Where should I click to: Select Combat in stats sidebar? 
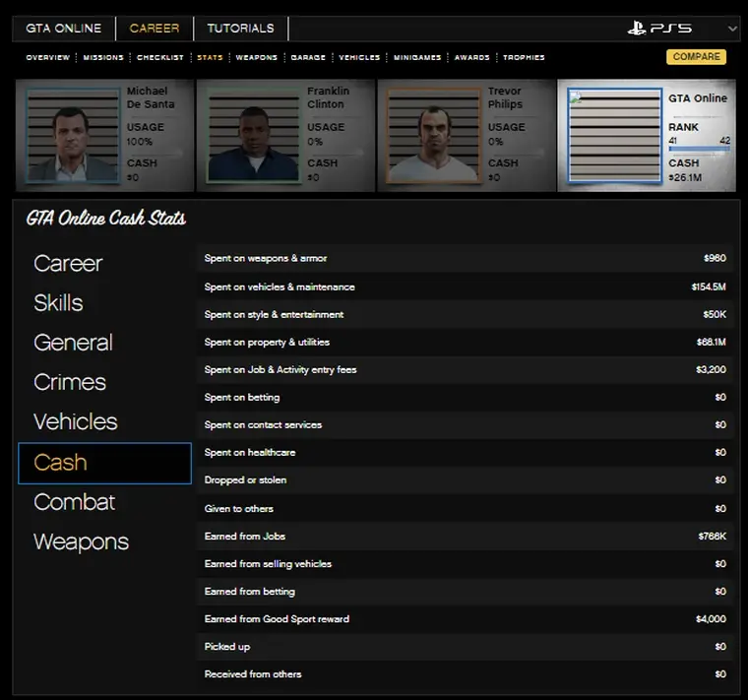(x=75, y=502)
